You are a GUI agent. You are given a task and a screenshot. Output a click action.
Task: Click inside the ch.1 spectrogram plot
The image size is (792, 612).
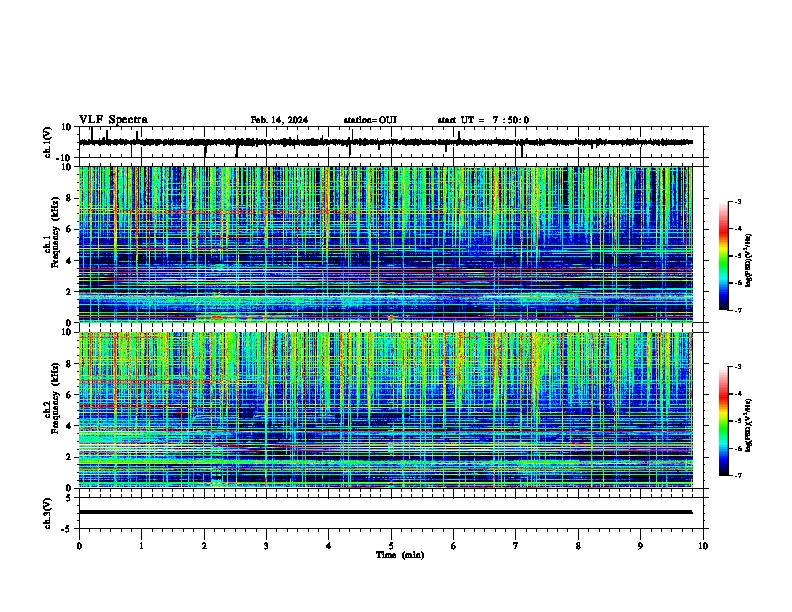[x=385, y=244]
